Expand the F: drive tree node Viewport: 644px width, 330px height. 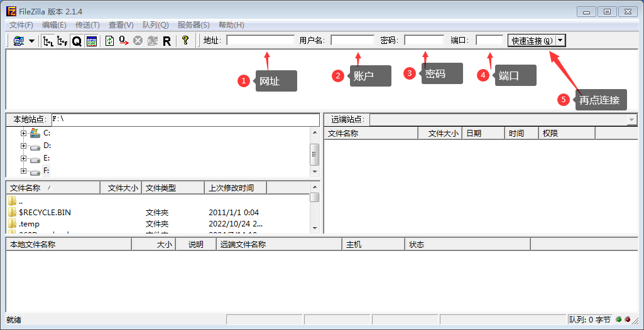tap(23, 171)
